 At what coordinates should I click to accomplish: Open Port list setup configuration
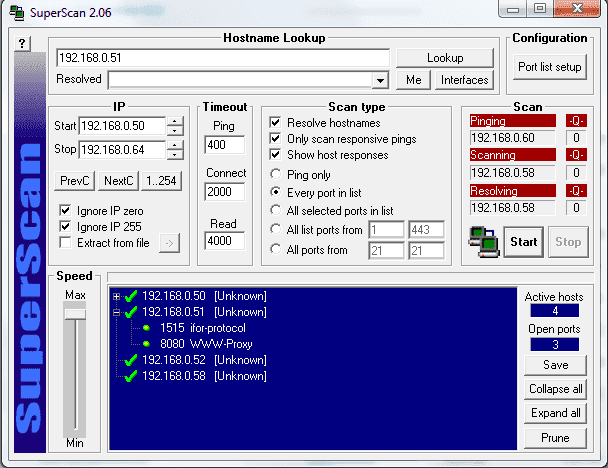coord(549,67)
